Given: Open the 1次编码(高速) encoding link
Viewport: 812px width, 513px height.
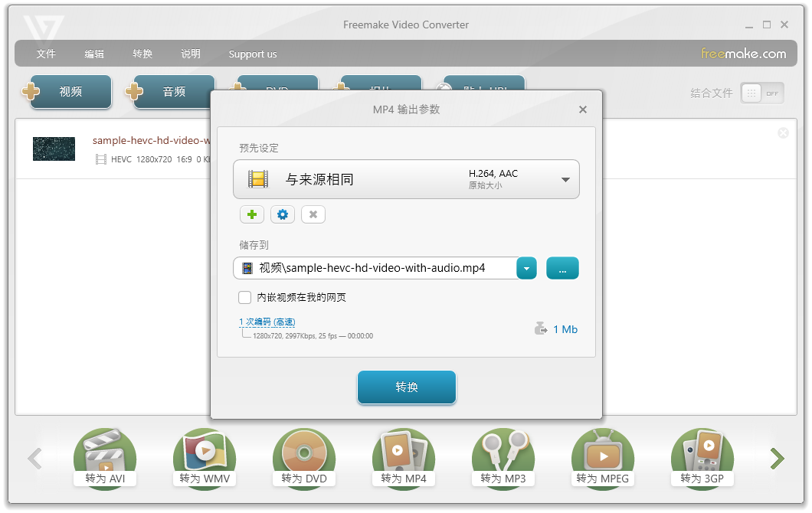Looking at the screenshot, I should pos(267,322).
